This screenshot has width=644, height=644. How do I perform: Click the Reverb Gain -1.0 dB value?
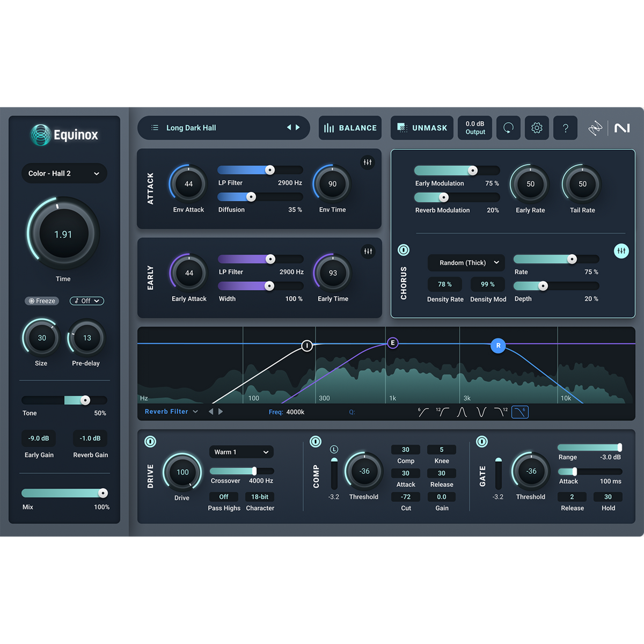coord(90,438)
